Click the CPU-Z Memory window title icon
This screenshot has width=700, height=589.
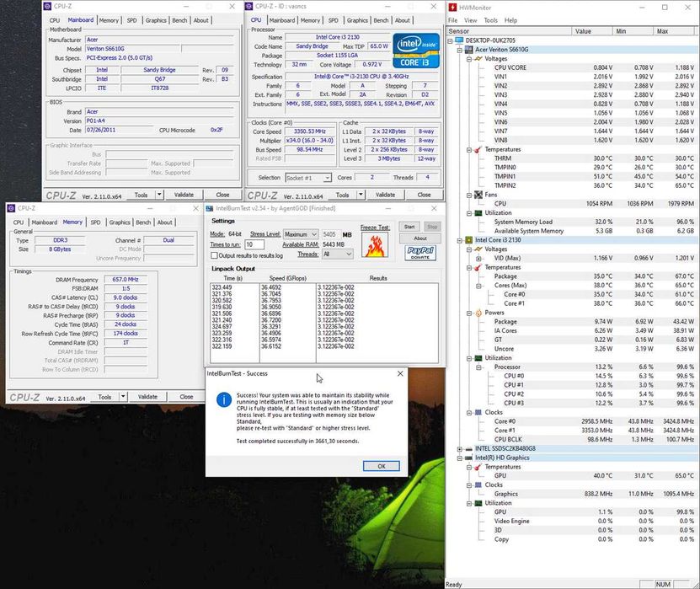[11, 208]
